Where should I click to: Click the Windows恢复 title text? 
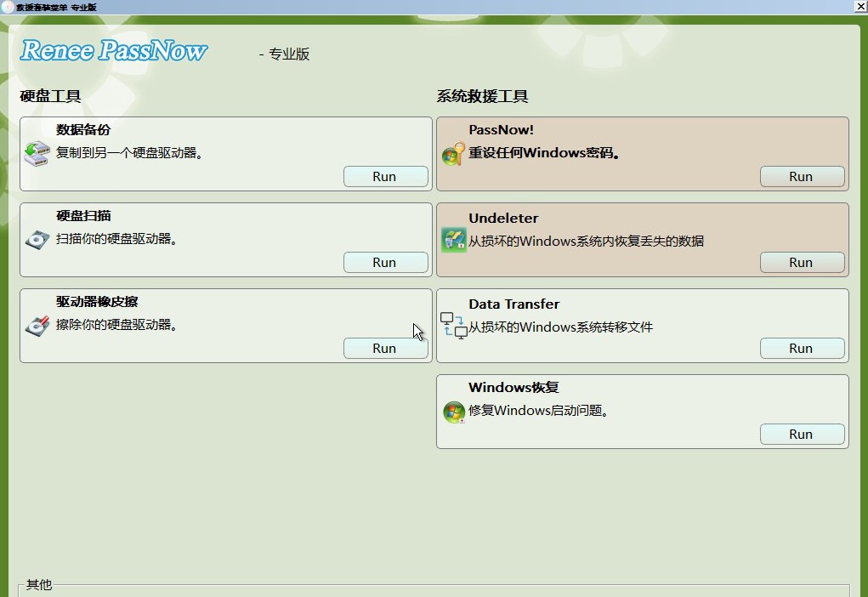[513, 387]
